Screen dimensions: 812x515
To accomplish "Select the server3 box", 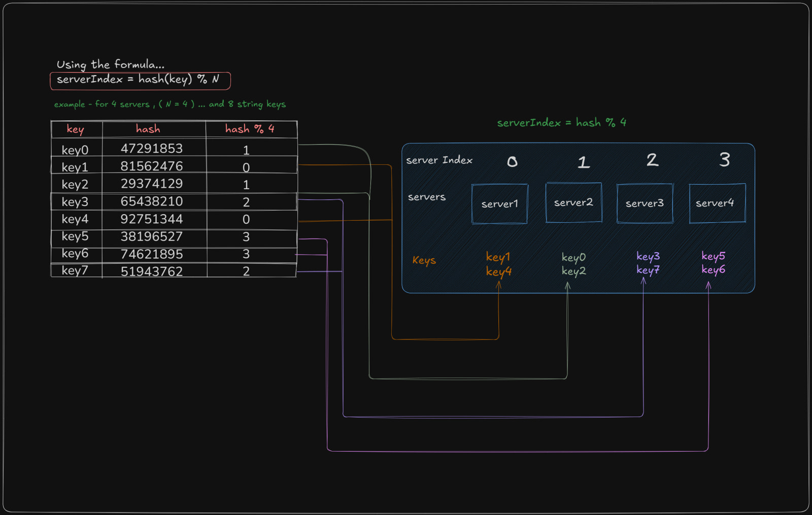I will pos(645,203).
